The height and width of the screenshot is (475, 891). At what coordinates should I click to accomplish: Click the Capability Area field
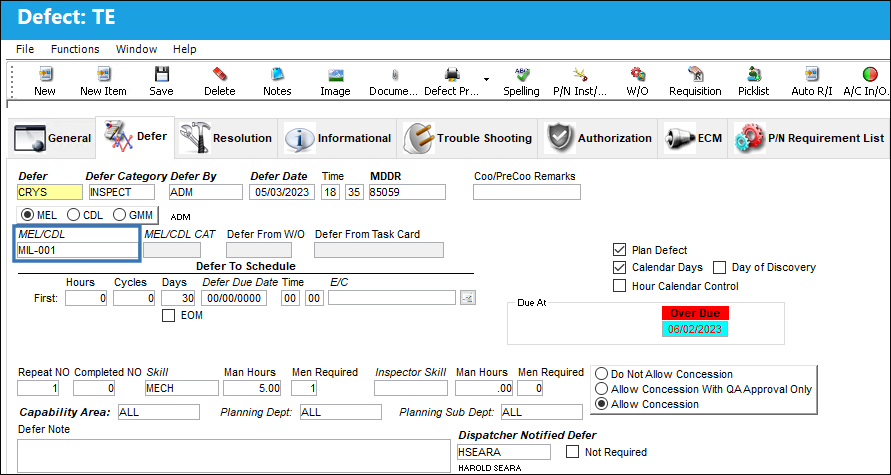click(x=159, y=412)
